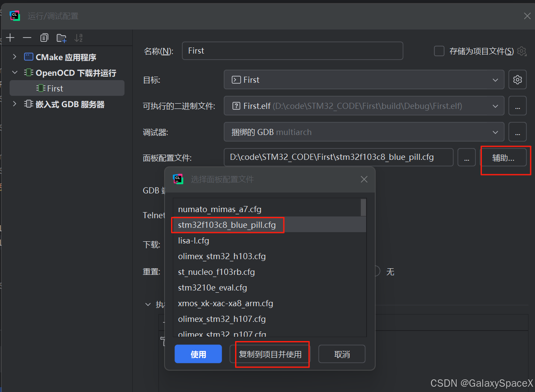535x392 pixels.
Task: Open target settings gear beside 目标 dropdown
Action: tap(518, 80)
